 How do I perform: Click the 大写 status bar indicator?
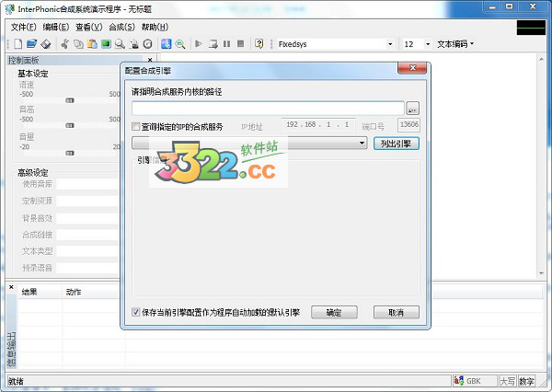[507, 381]
